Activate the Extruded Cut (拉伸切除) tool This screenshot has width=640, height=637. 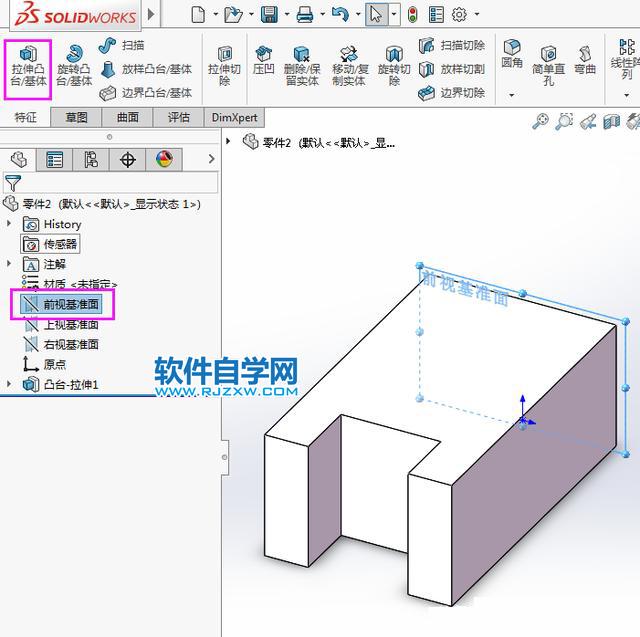click(x=224, y=66)
